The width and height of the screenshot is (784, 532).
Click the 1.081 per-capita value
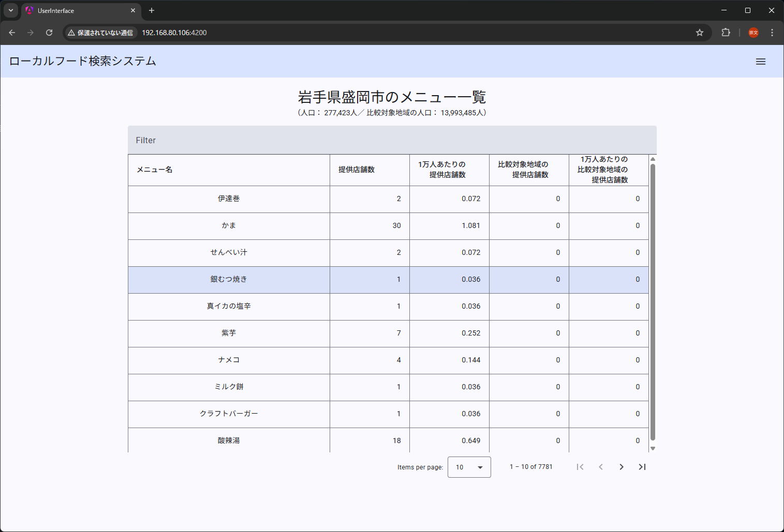pyautogui.click(x=471, y=226)
